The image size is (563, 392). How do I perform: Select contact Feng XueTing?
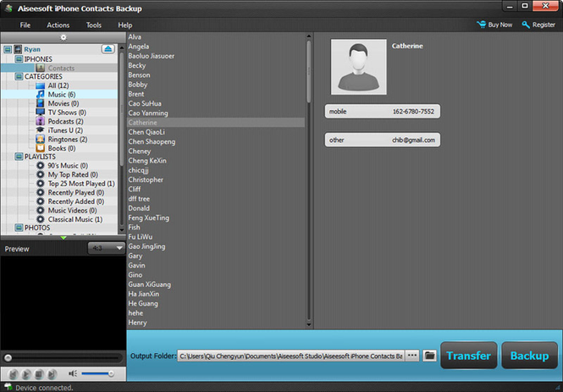[216, 218]
